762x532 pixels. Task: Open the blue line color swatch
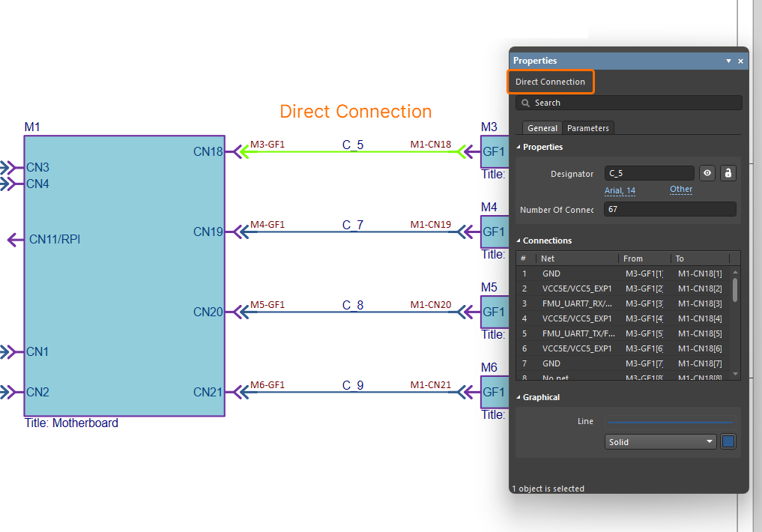point(728,442)
